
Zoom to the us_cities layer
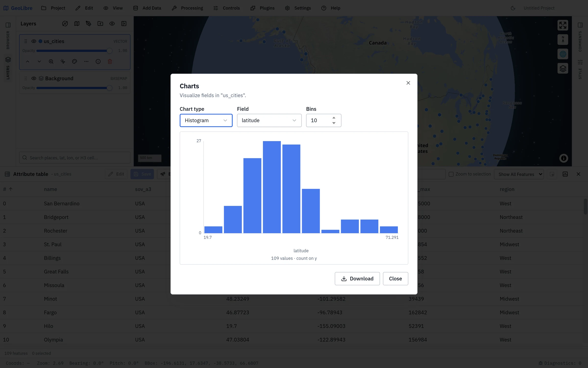click(x=51, y=62)
